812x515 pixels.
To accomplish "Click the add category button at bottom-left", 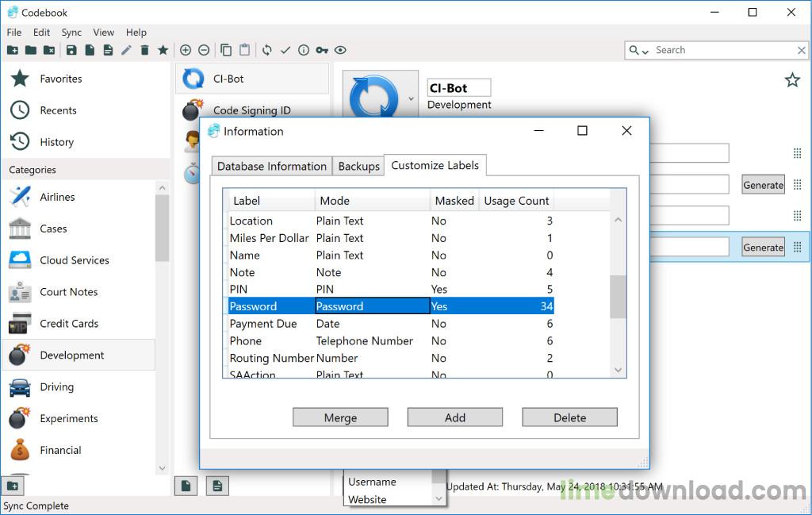I will (x=13, y=486).
